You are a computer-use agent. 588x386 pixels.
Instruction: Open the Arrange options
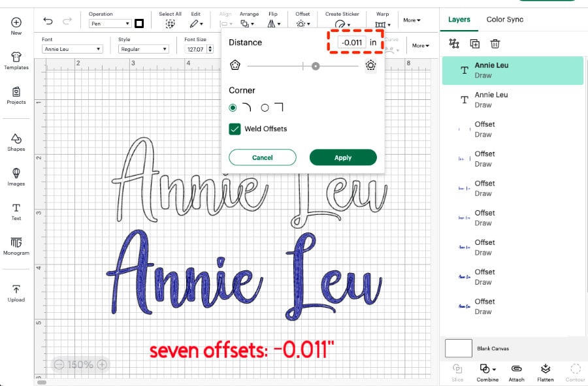point(247,24)
